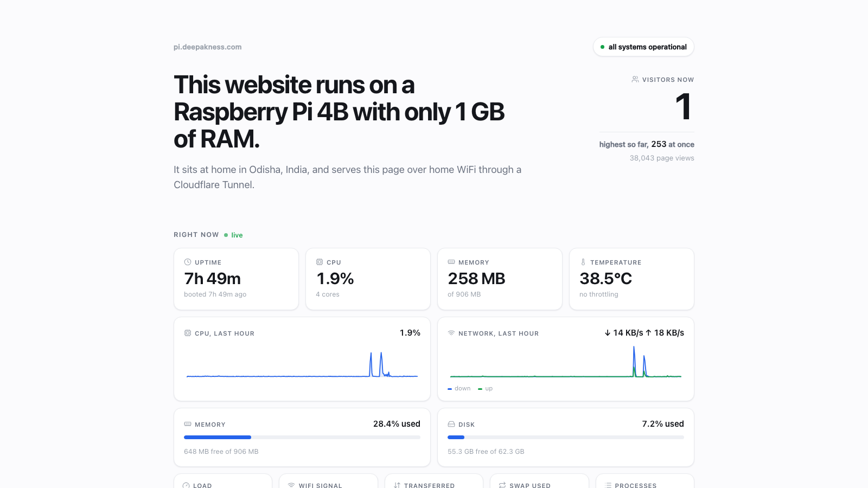This screenshot has height=488, width=868.
Task: Click the 1.9% value in the CPU card
Action: (335, 279)
